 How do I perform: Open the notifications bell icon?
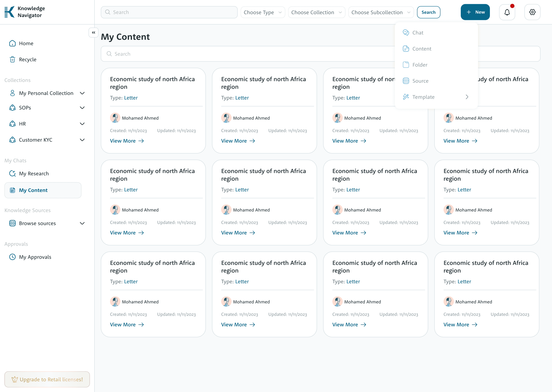(507, 12)
